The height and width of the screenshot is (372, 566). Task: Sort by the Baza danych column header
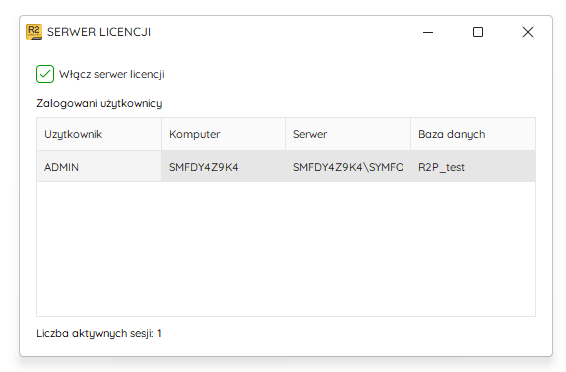point(473,134)
